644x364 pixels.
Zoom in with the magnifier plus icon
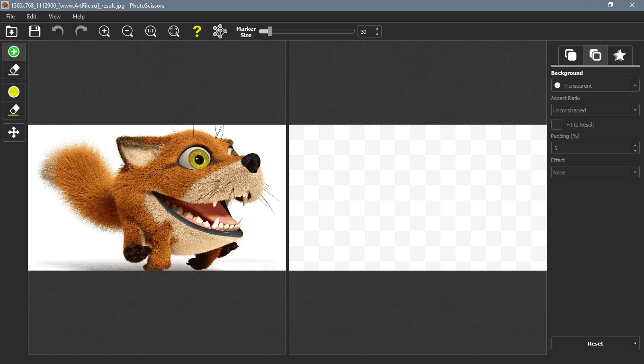coord(104,32)
